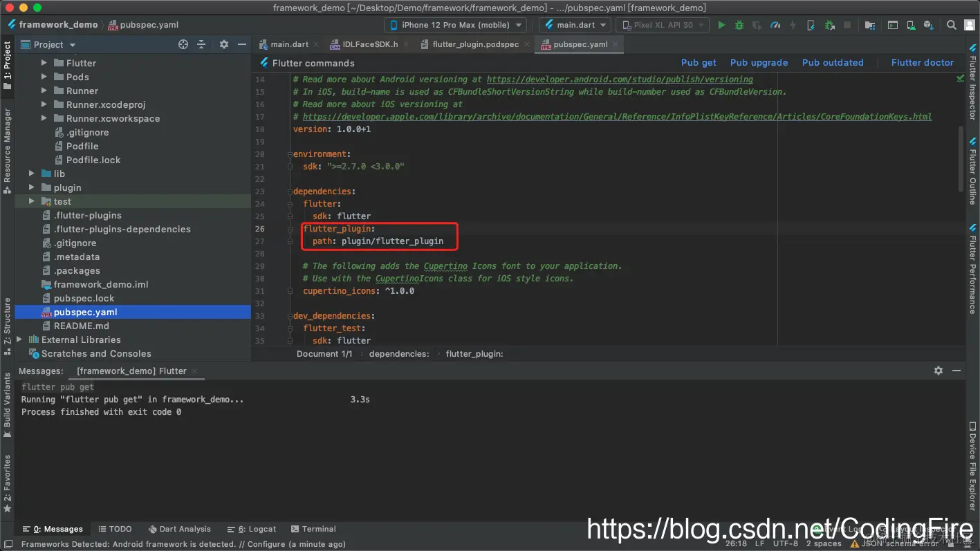Click the Pub upgrade link
980x551 pixels.
tap(759, 63)
